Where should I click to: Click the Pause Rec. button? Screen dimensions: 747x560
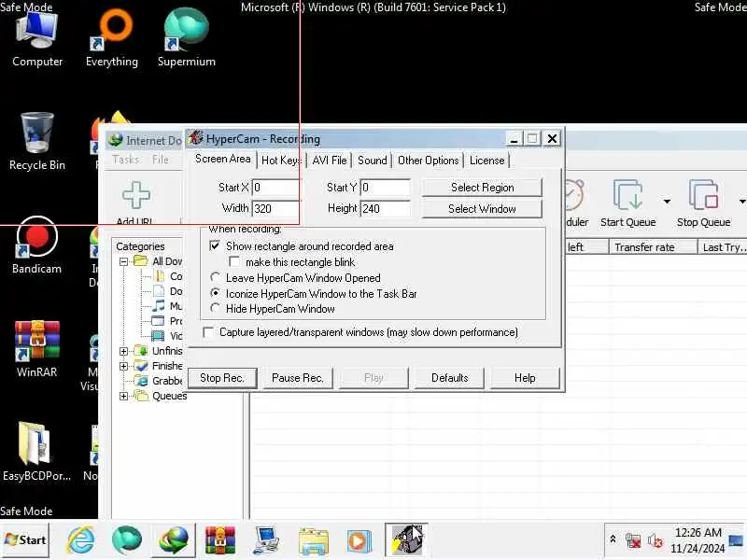click(297, 378)
